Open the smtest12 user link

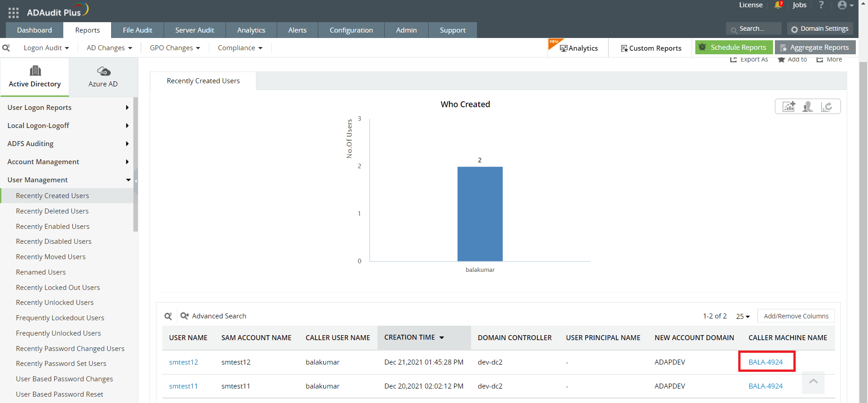pos(184,362)
